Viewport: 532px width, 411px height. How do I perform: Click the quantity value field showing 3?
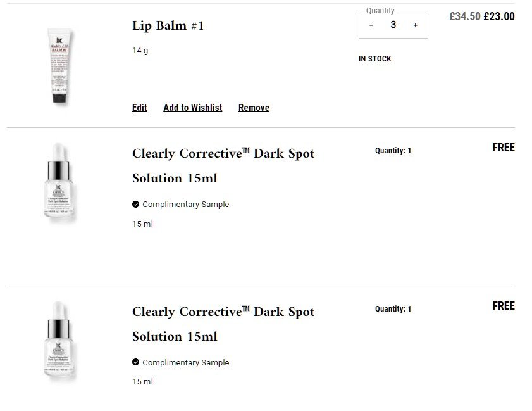point(393,25)
